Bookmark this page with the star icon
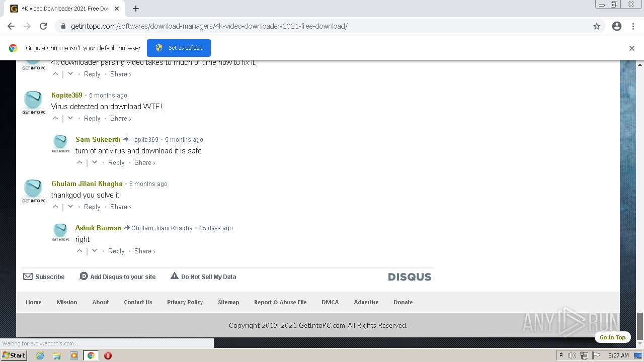This screenshot has width=644, height=362. [x=597, y=26]
